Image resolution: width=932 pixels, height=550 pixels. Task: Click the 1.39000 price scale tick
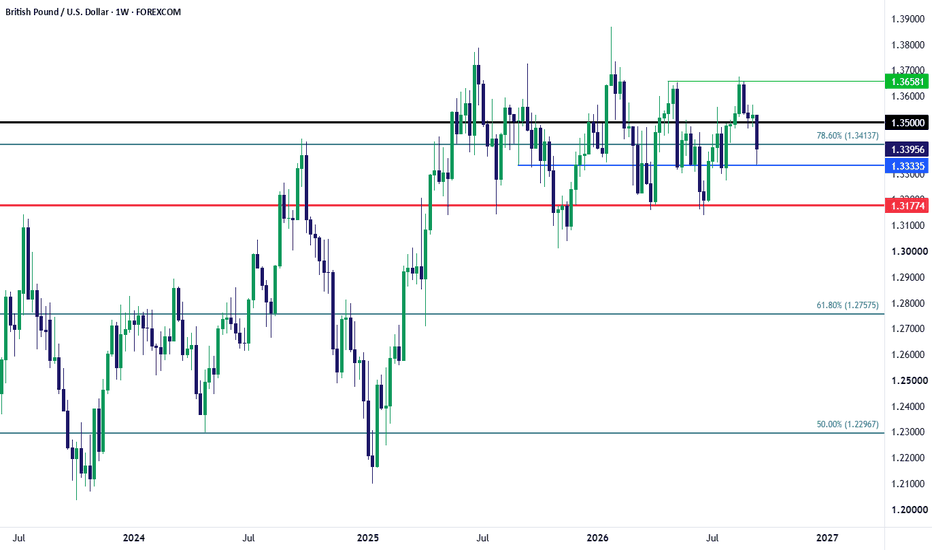pyautogui.click(x=908, y=19)
